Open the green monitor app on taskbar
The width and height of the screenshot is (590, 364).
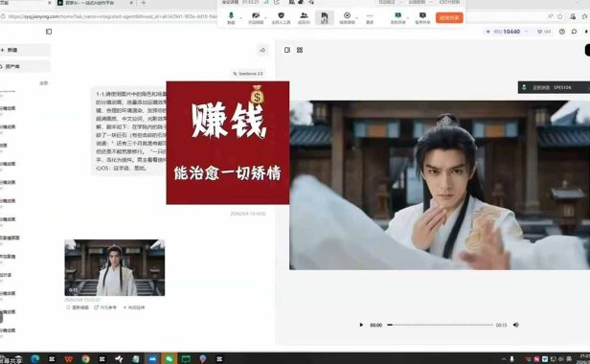point(186,358)
